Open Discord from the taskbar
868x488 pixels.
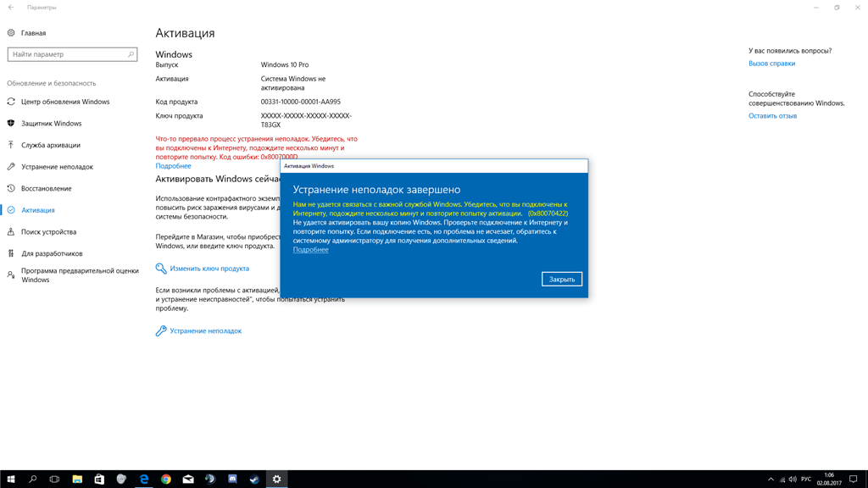[x=232, y=480]
